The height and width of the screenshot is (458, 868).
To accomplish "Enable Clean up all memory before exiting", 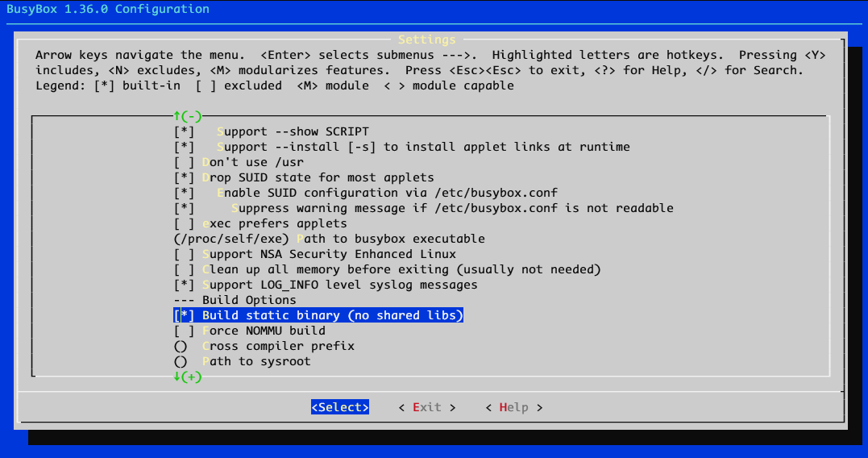I will tap(388, 269).
